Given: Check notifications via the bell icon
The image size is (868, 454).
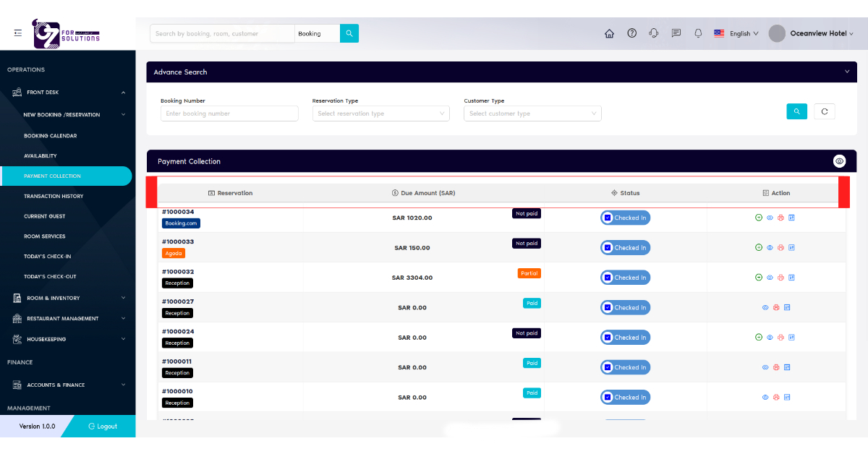Looking at the screenshot, I should coord(697,33).
